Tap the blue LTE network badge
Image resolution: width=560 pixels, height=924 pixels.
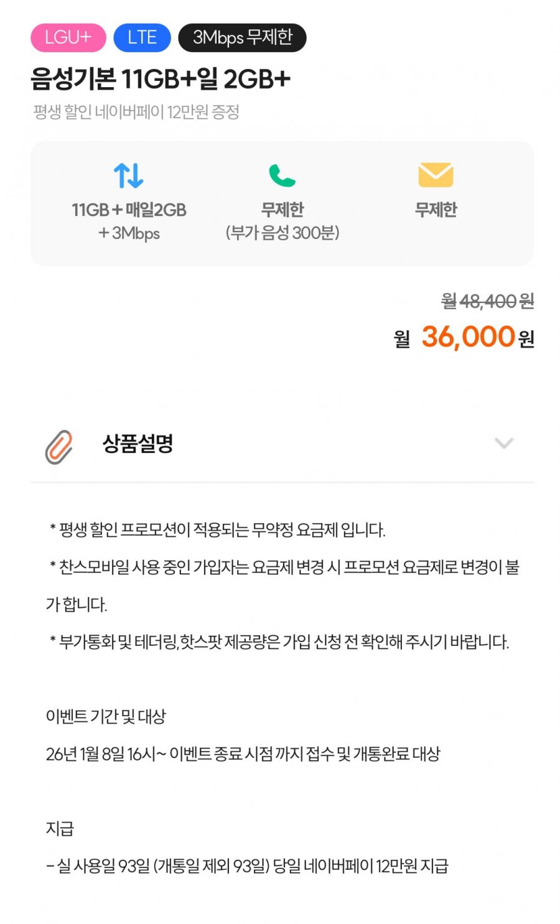point(142,37)
